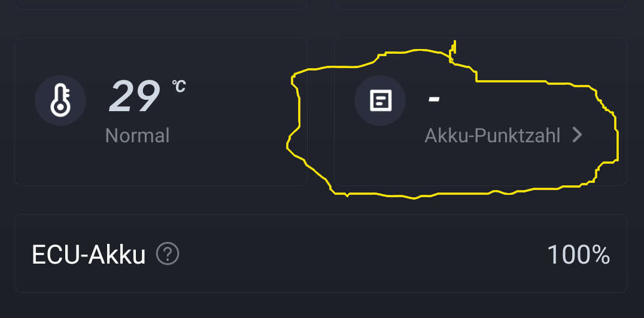
Task: Open the Akku-Punktzahl details link
Action: coord(492,136)
